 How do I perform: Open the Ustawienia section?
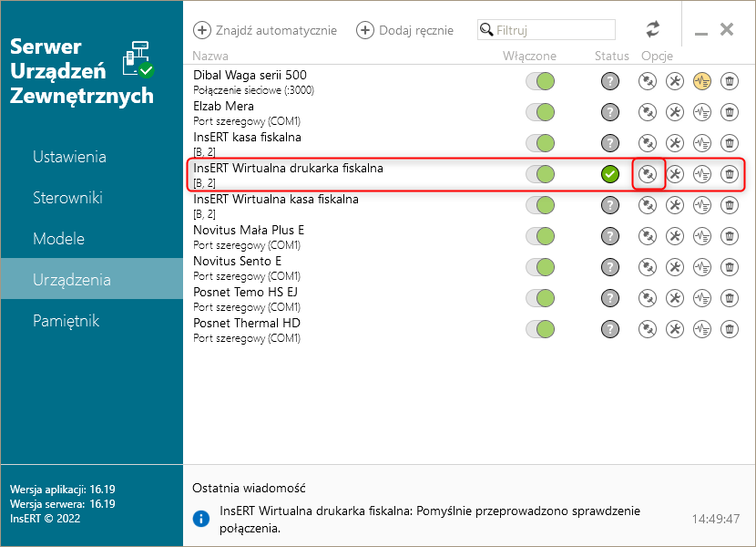69,157
